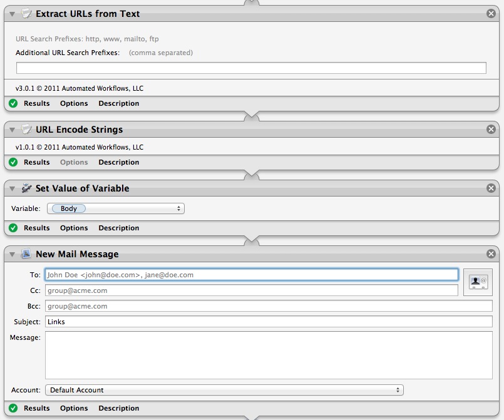Click green status checkmark on Set Value of Variable
This screenshot has height=420, width=504.
[13, 228]
